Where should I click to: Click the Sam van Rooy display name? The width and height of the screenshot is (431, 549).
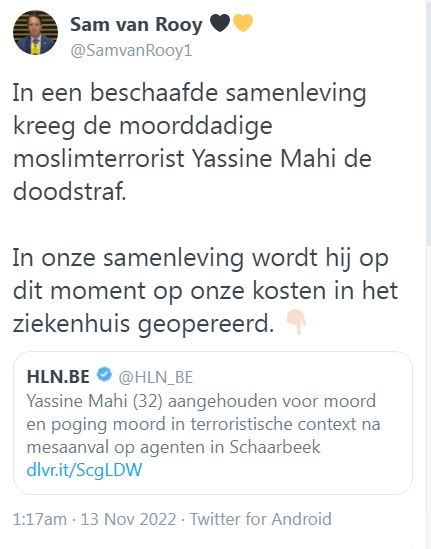click(x=136, y=25)
